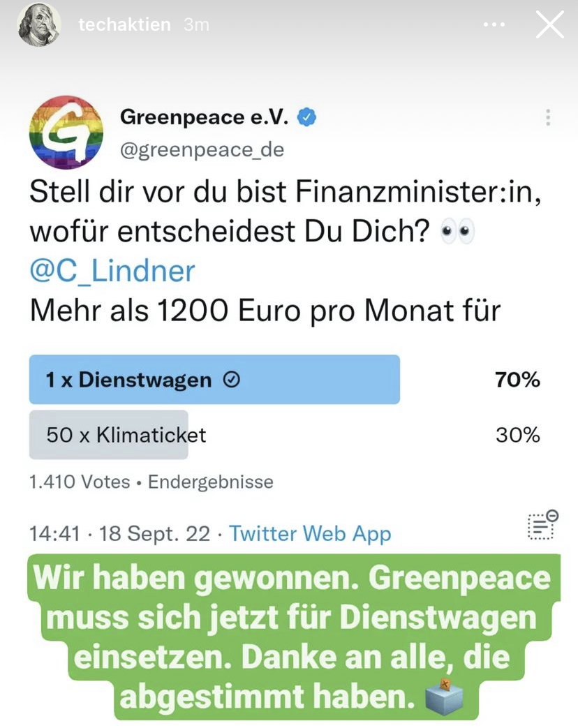The image size is (578, 728).
Task: Open Greenpeace rainbow profile picture
Action: [x=66, y=133]
